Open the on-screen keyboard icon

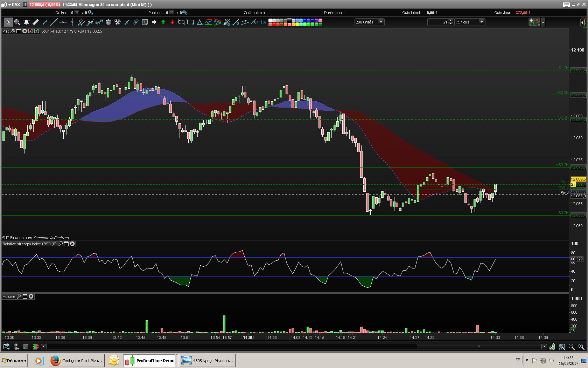tap(566, 5)
